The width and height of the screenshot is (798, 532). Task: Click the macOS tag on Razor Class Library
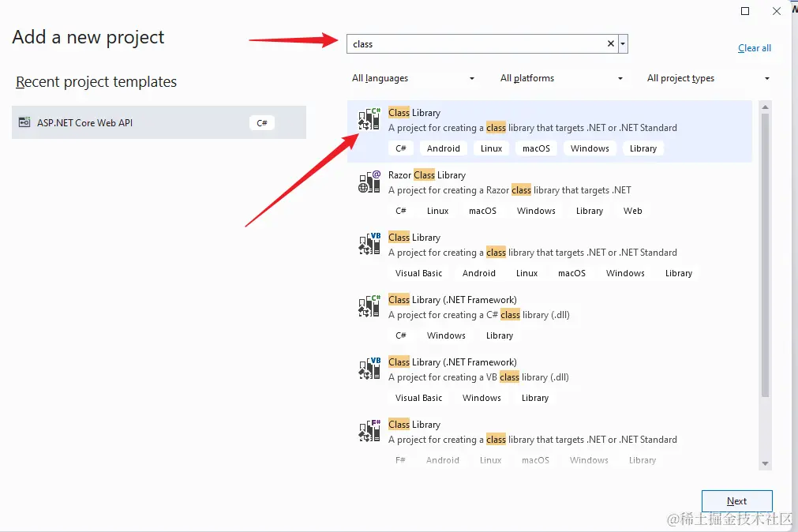click(482, 211)
